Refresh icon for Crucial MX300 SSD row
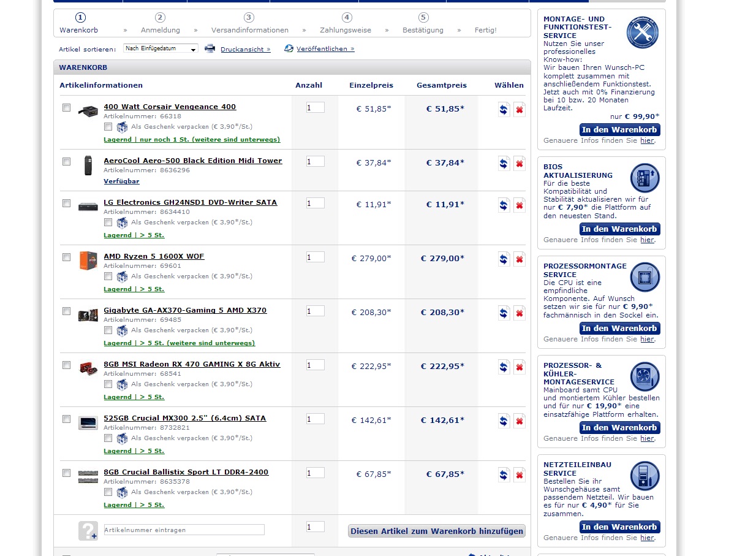The width and height of the screenshot is (756, 556). [x=504, y=421]
